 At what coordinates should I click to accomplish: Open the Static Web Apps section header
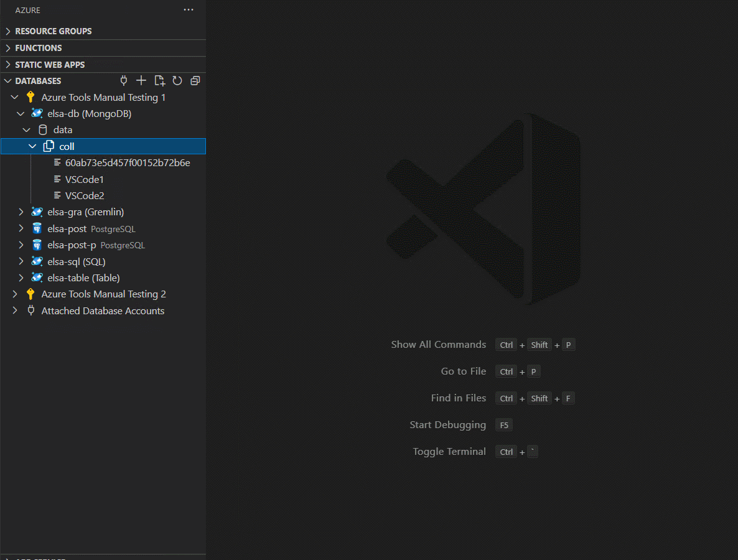(x=48, y=64)
